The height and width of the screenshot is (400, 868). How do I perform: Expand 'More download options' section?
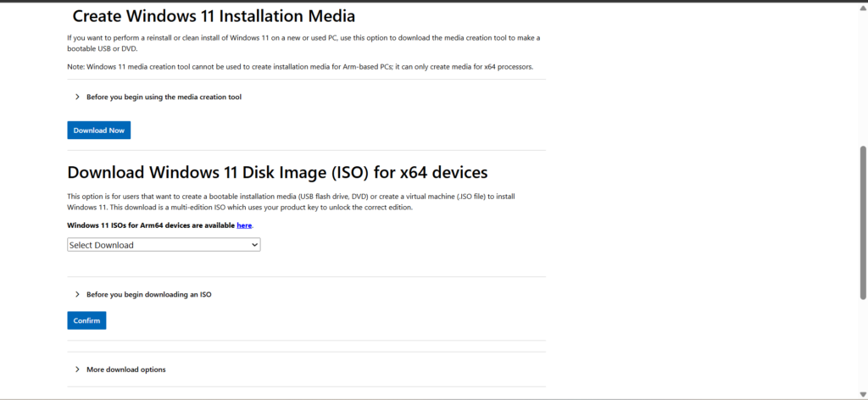[120, 369]
